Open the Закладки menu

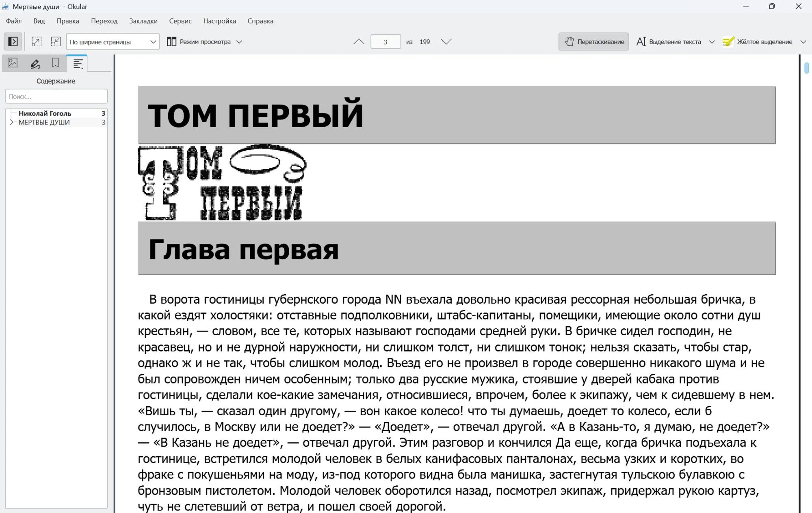coord(143,21)
